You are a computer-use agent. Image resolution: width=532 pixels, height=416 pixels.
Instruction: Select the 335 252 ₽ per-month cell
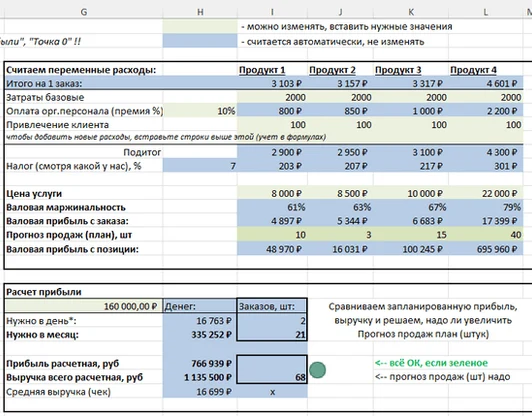pos(200,335)
